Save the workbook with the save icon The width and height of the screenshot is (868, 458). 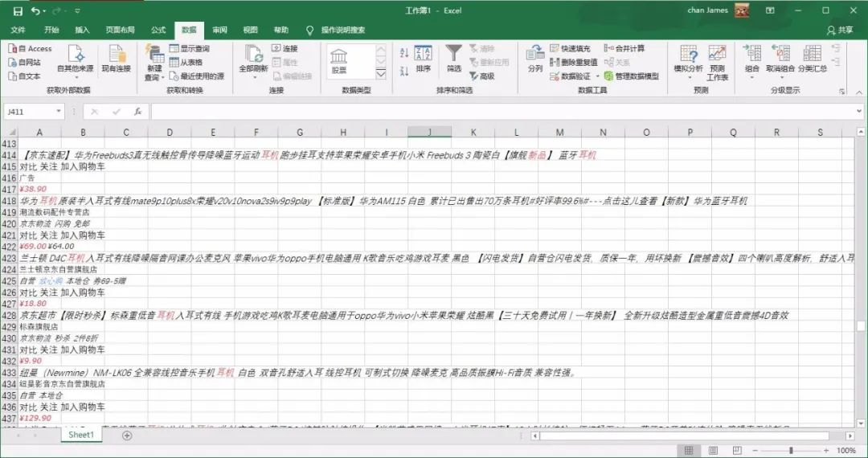click(x=18, y=10)
